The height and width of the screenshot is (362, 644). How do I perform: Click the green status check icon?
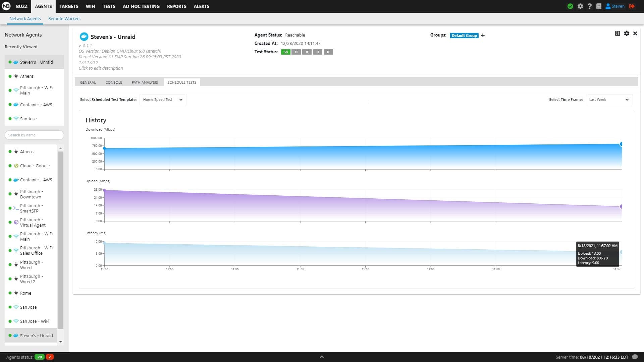[571, 6]
